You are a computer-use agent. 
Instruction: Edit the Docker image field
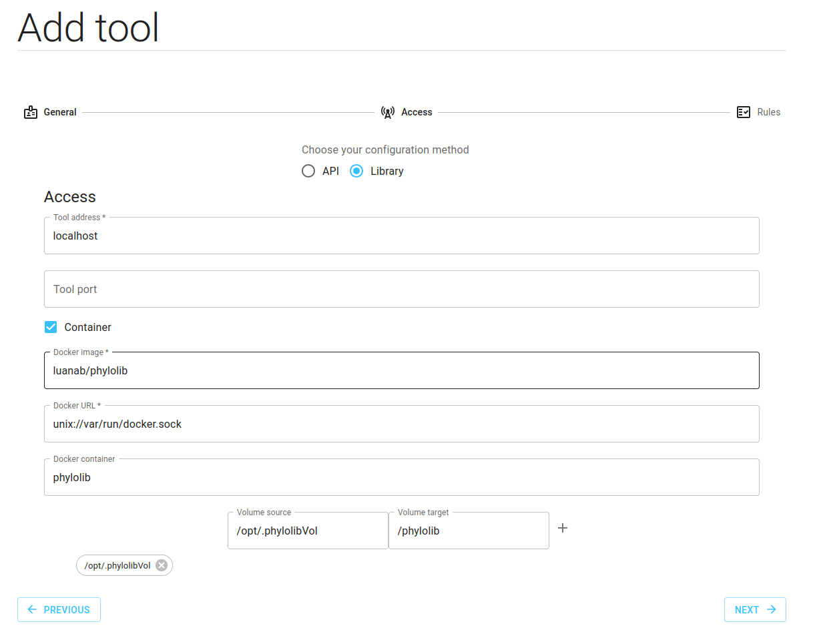(x=401, y=371)
